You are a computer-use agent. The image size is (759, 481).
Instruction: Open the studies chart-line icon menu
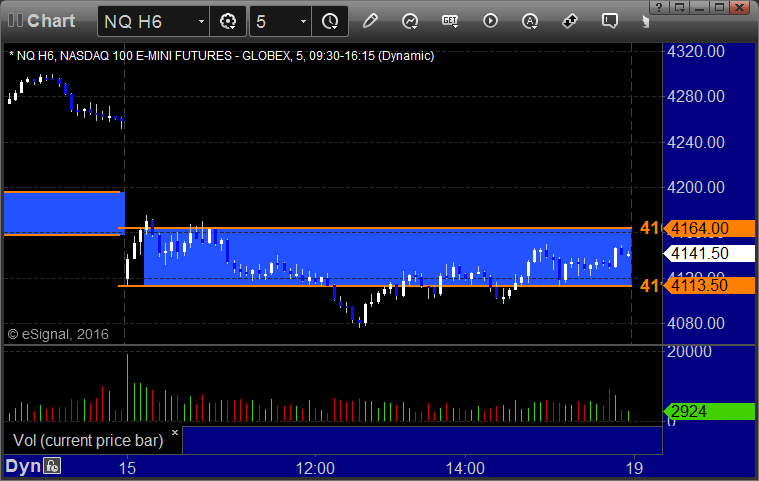(410, 21)
